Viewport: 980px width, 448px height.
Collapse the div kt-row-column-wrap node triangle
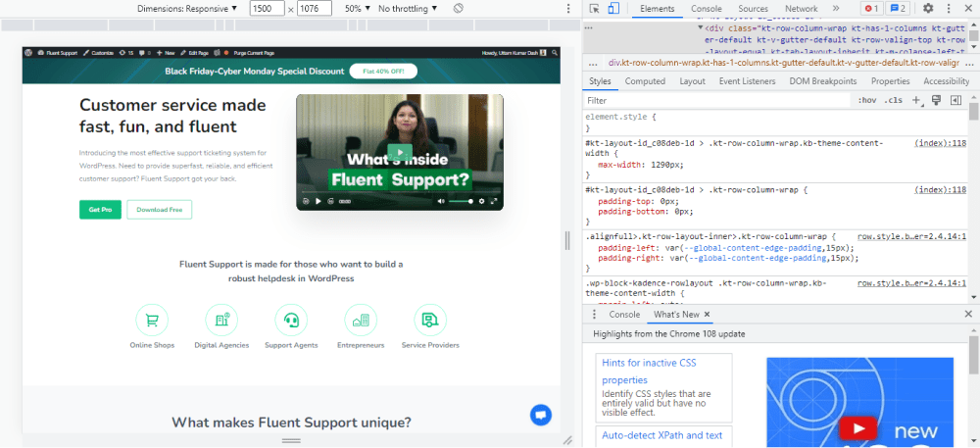click(x=700, y=28)
